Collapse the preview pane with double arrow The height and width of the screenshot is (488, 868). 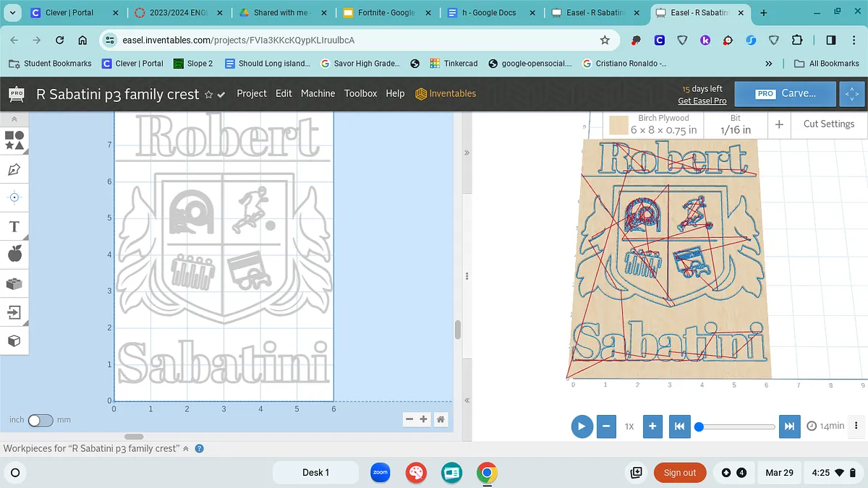(467, 153)
